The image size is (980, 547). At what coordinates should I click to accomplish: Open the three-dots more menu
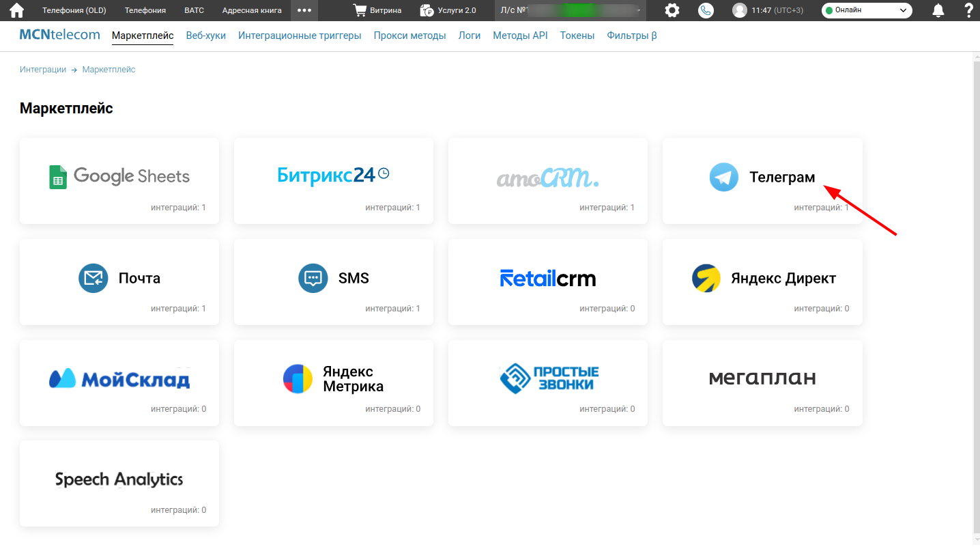[304, 10]
